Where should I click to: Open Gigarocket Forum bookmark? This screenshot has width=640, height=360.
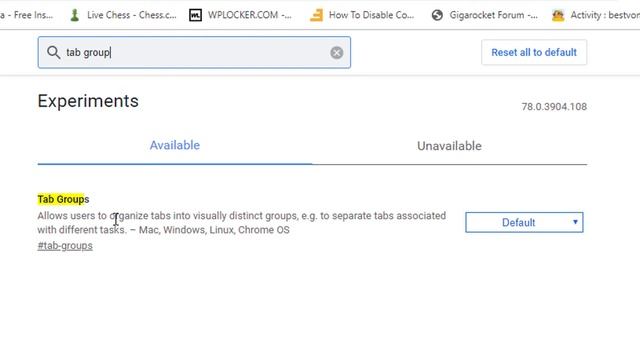484,15
